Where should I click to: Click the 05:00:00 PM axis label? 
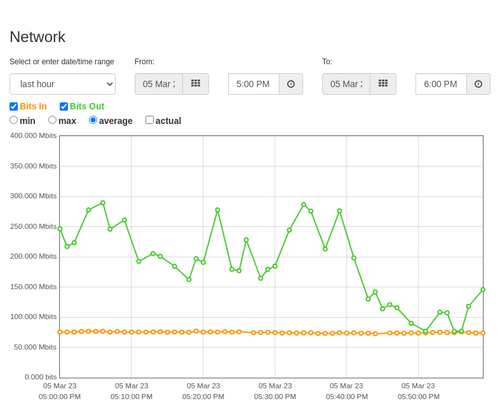(60, 397)
